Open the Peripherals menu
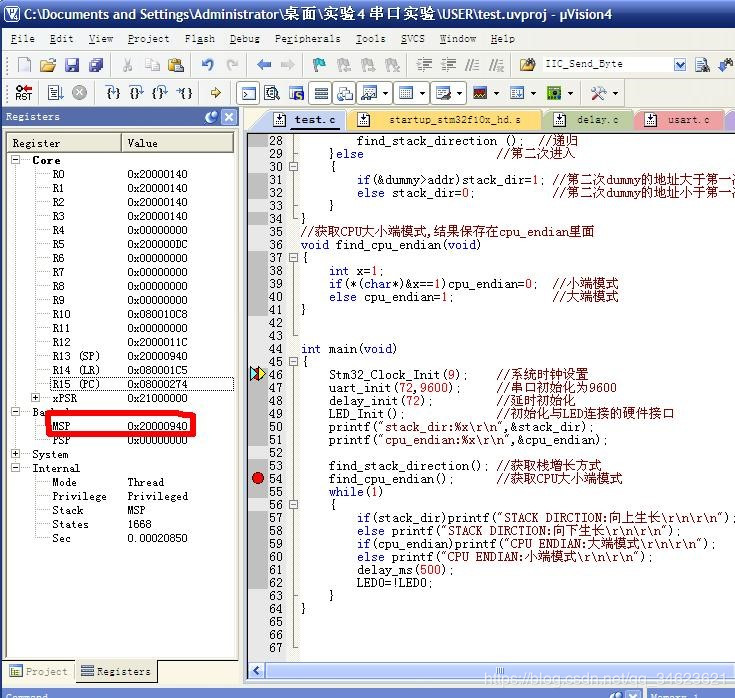Image resolution: width=735 pixels, height=698 pixels. tap(307, 39)
